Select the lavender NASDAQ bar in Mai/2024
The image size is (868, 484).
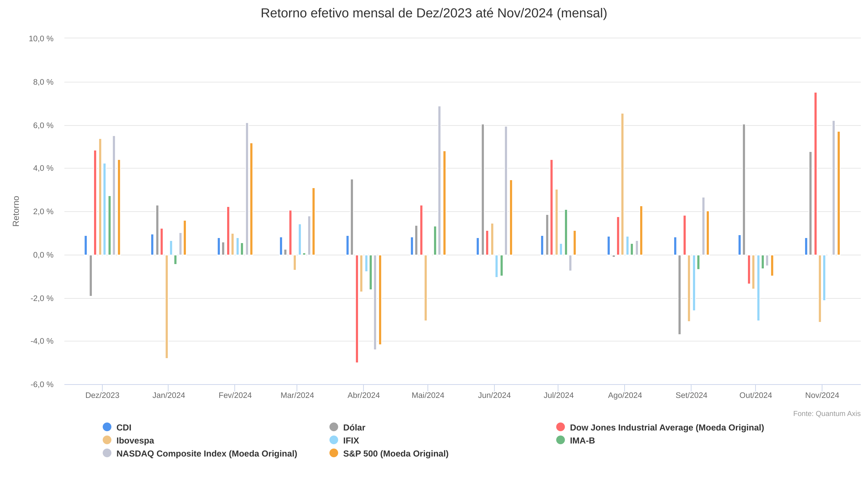439,181
